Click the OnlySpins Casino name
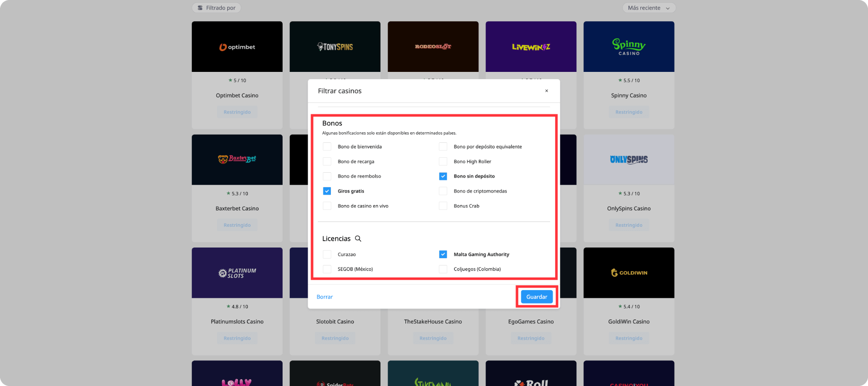The height and width of the screenshot is (386, 868). point(629,208)
